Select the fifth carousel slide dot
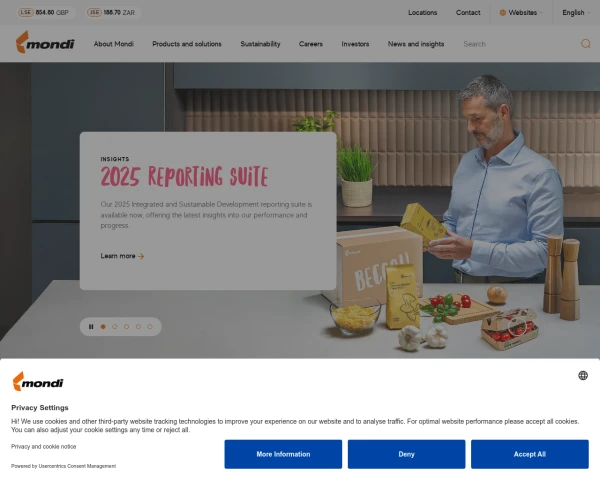This screenshot has height=480, width=600. [150, 327]
